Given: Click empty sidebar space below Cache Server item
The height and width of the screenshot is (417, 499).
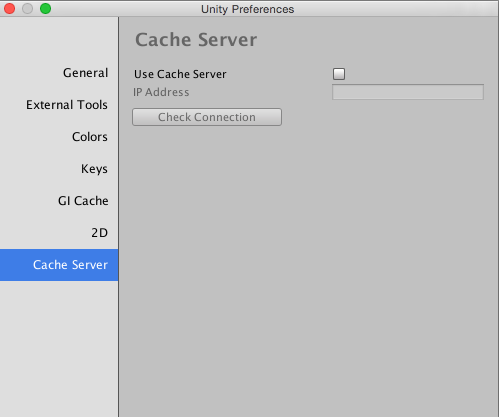Looking at the screenshot, I should 59,349.
